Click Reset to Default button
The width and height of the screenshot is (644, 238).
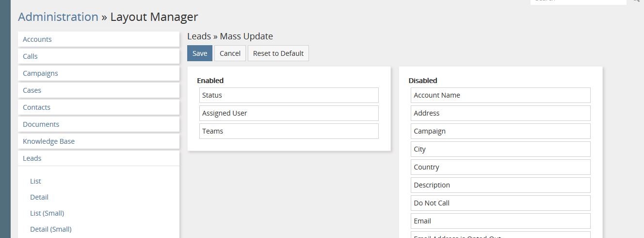(x=278, y=53)
